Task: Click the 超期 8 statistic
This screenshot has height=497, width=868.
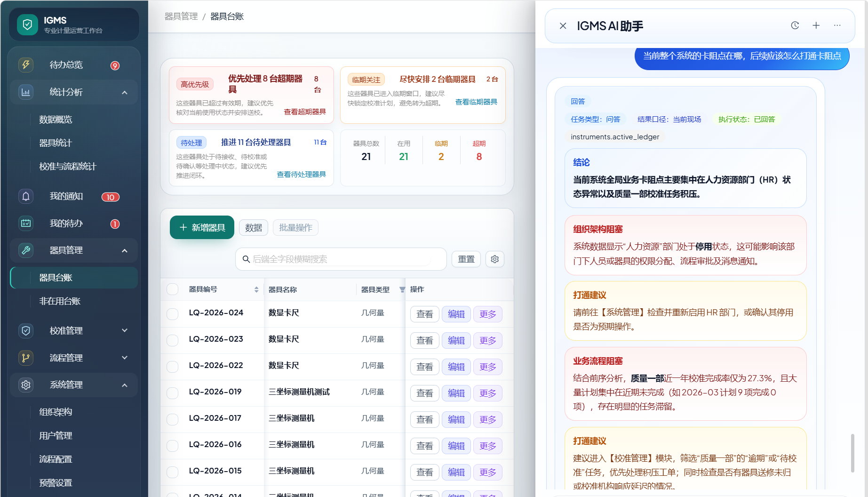Action: (479, 151)
